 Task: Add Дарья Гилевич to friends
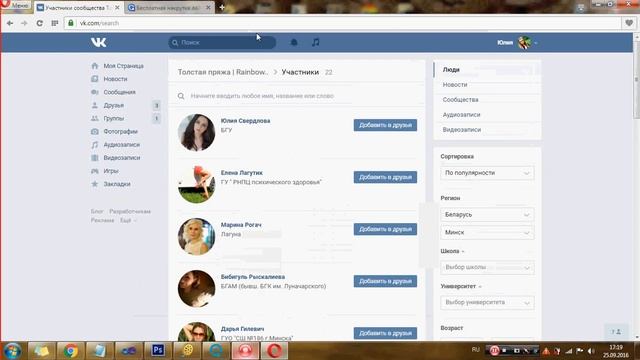click(385, 333)
